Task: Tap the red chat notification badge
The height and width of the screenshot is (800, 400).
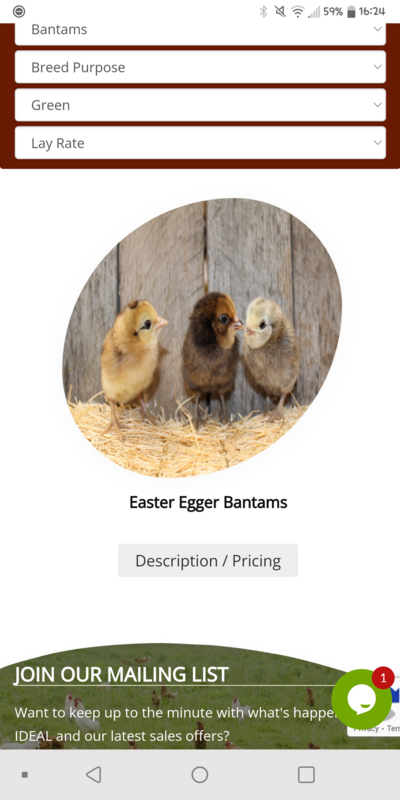Action: pyautogui.click(x=383, y=678)
